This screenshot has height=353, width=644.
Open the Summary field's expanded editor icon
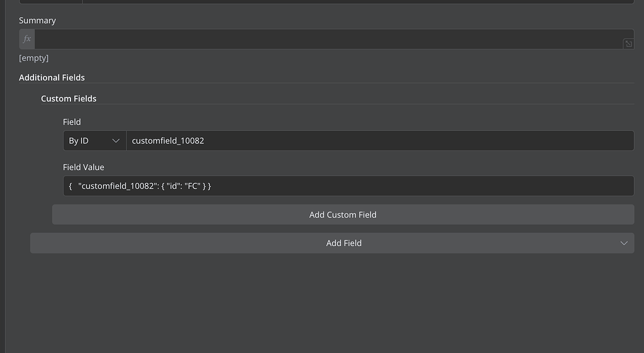(628, 44)
